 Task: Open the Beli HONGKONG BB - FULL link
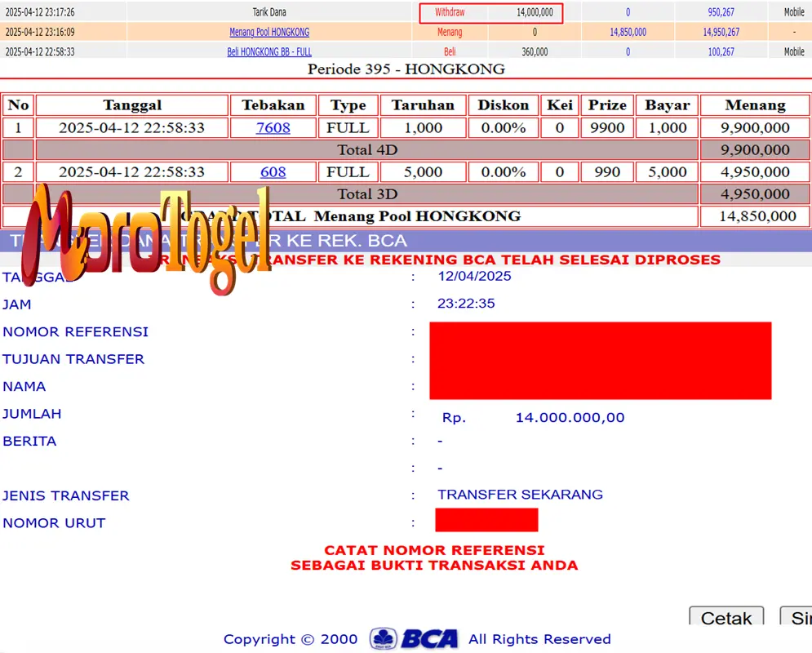[269, 51]
